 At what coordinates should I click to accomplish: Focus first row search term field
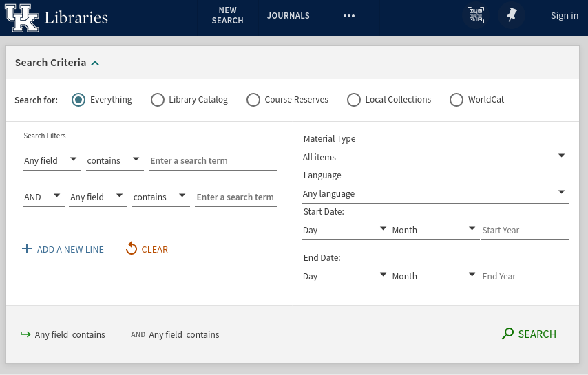[x=213, y=161]
